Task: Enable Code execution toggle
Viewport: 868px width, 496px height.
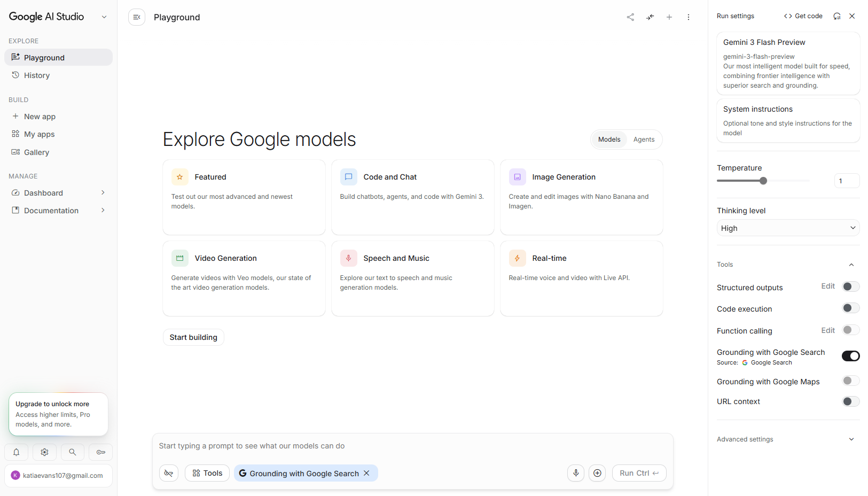Action: pyautogui.click(x=851, y=308)
